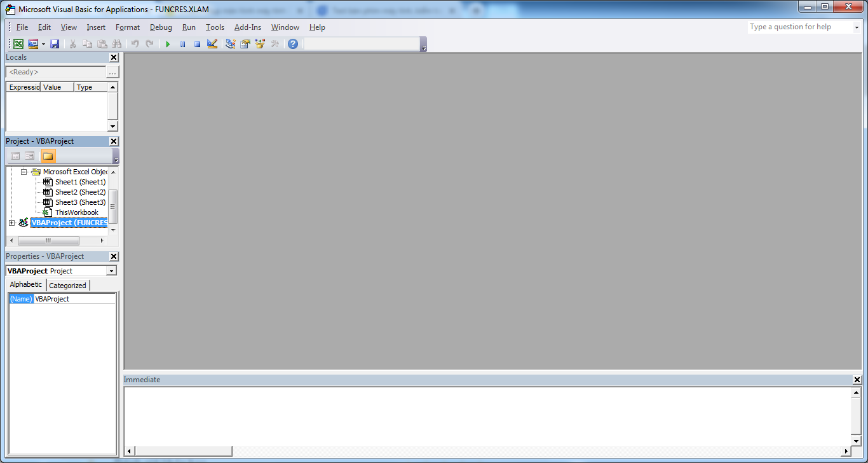
Task: Open the View menu
Action: (x=69, y=27)
